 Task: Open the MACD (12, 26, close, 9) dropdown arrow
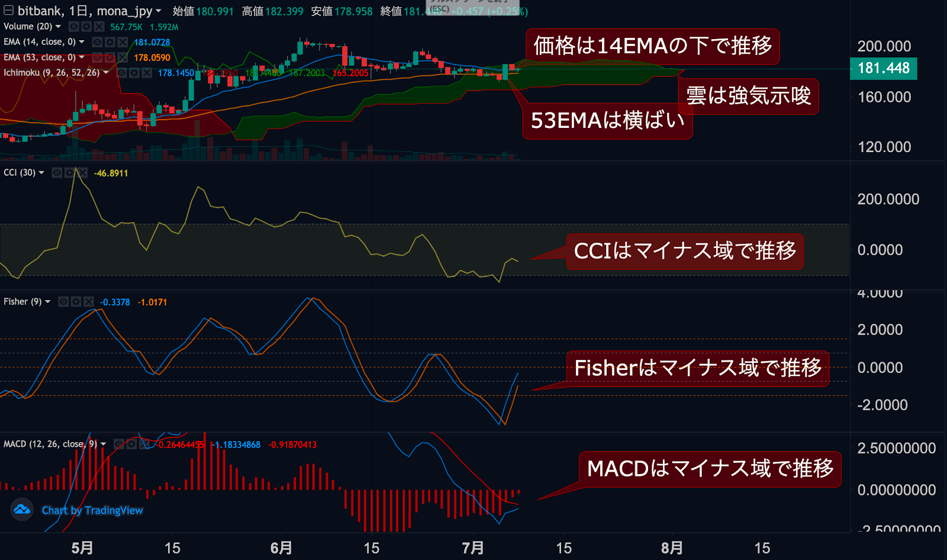point(104,444)
